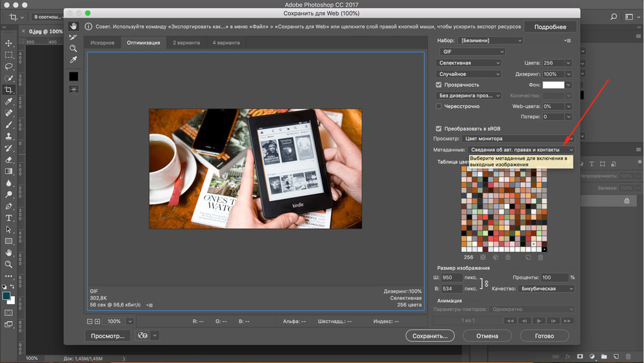The width and height of the screenshot is (644, 363).
Task: Click the height В field showing 534
Action: pyautogui.click(x=451, y=289)
